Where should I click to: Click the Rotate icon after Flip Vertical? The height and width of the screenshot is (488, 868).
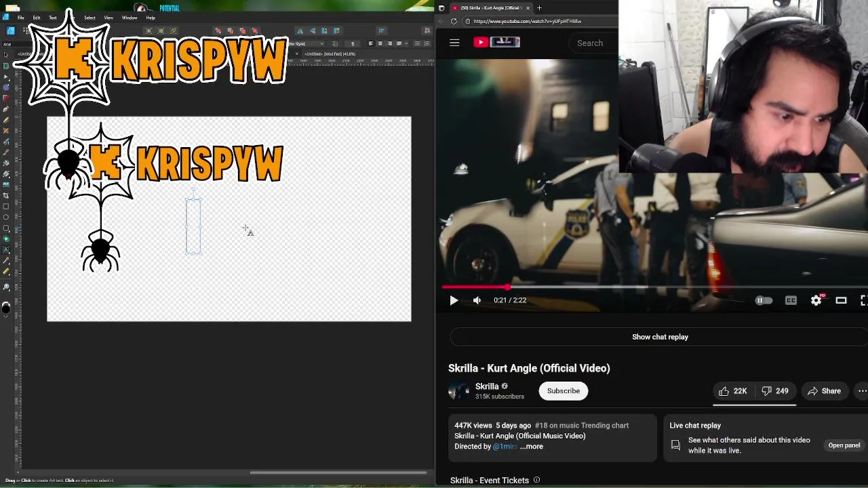(x=324, y=30)
